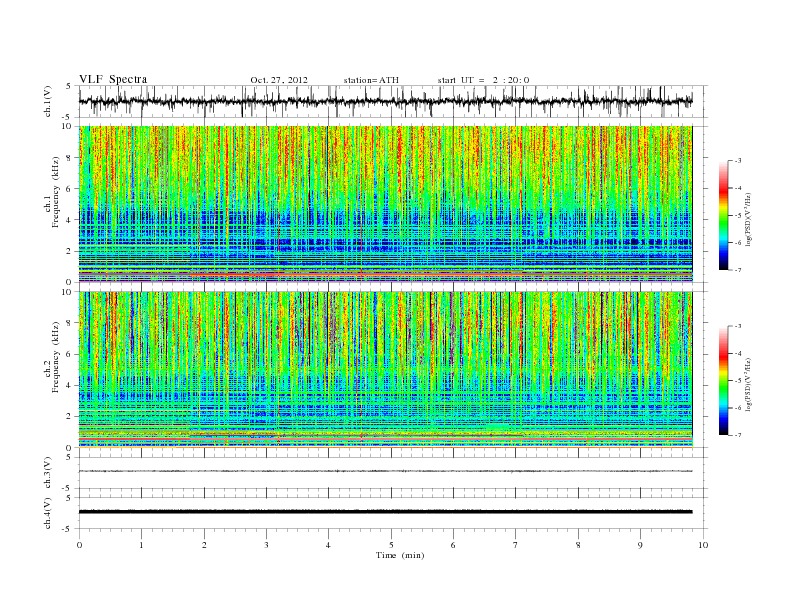Click the ch.1 Frequency (kHz) axis label
This screenshot has width=792, height=612.
(52, 192)
